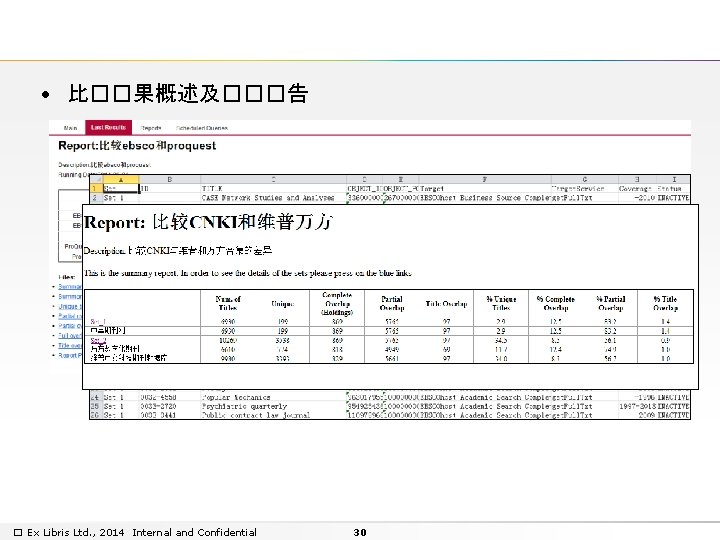720x540 pixels.
Task: Click the 'This is the summary report' note
Action: click(248, 273)
